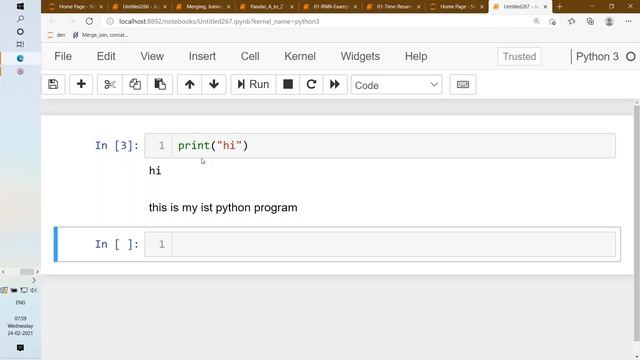The width and height of the screenshot is (640, 360).
Task: Show hidden tray icons chevron
Action: click(34, 280)
